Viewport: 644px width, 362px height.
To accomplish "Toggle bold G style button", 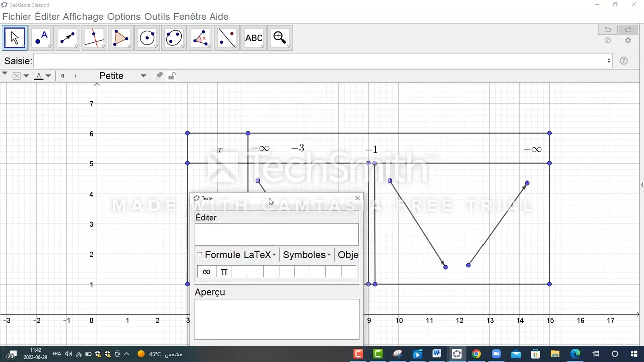I will point(63,76).
